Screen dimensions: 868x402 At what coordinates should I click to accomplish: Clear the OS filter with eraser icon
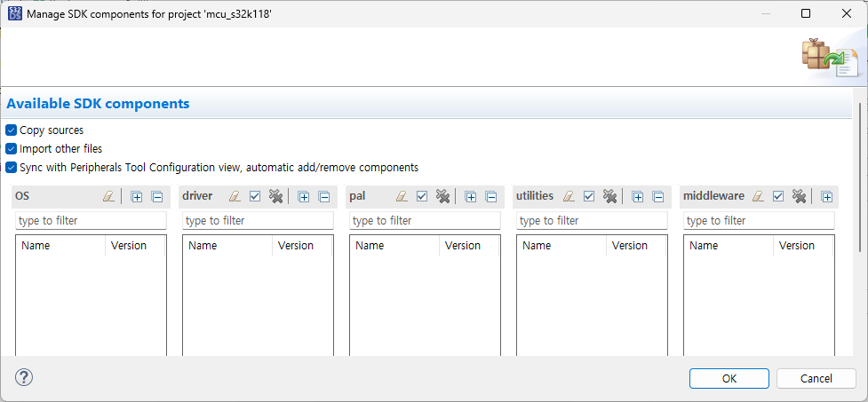coord(108,196)
